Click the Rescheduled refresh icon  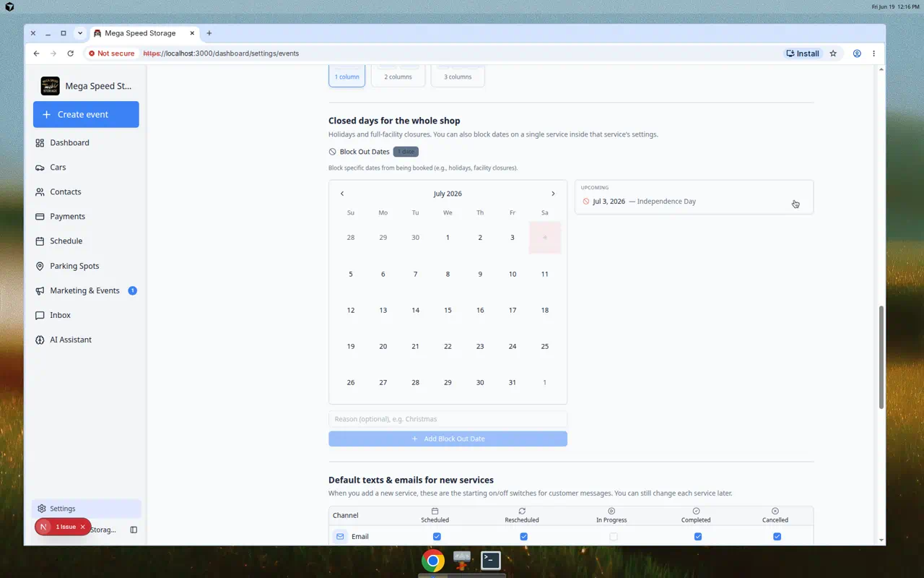(x=522, y=511)
